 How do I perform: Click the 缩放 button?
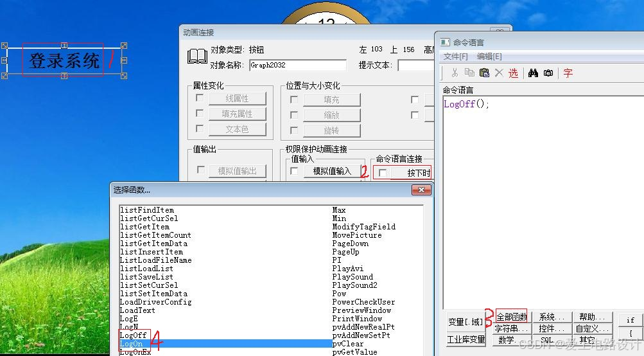[x=332, y=115]
